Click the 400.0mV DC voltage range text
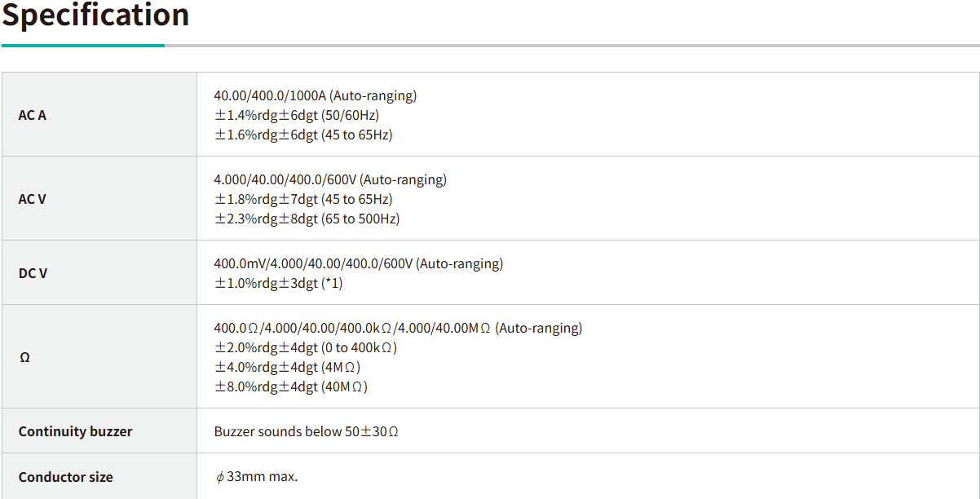This screenshot has width=980, height=499. (358, 263)
